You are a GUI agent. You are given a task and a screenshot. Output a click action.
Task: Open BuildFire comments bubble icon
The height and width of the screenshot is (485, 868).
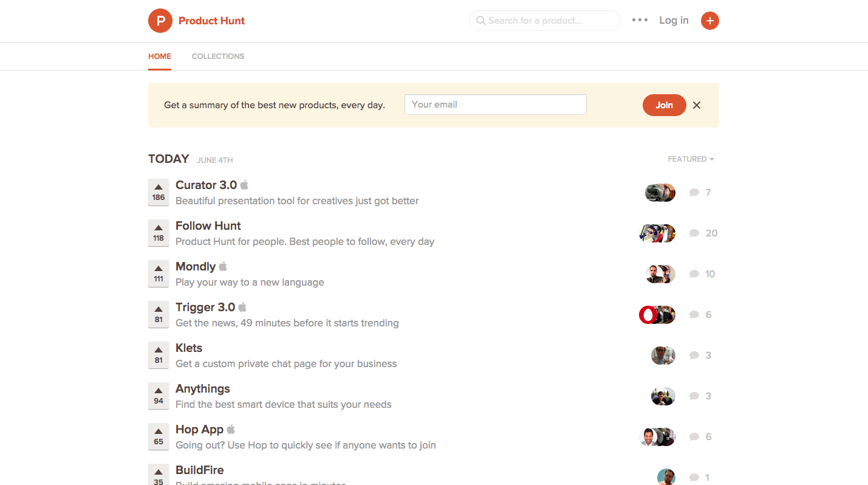[x=694, y=478]
